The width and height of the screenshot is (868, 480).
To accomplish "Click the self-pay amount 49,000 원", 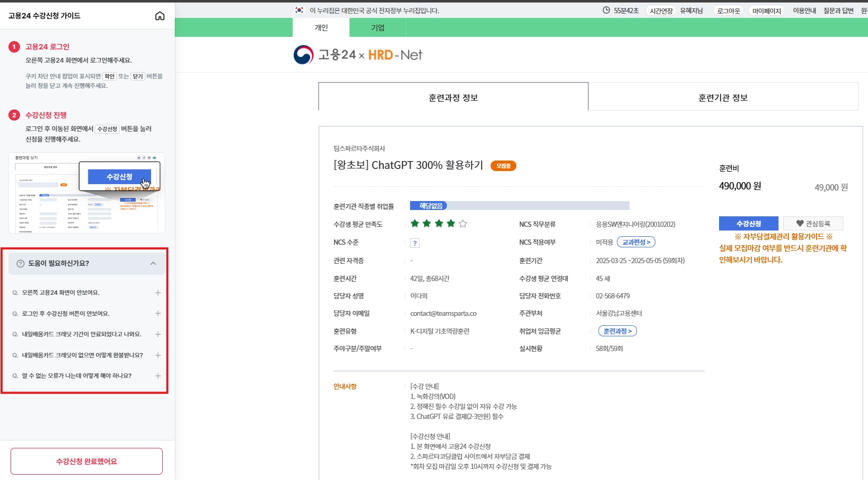I will pos(831,187).
